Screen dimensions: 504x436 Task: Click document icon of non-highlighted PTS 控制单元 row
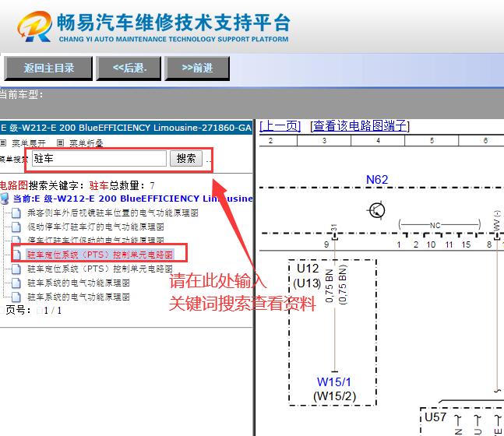(x=16, y=269)
